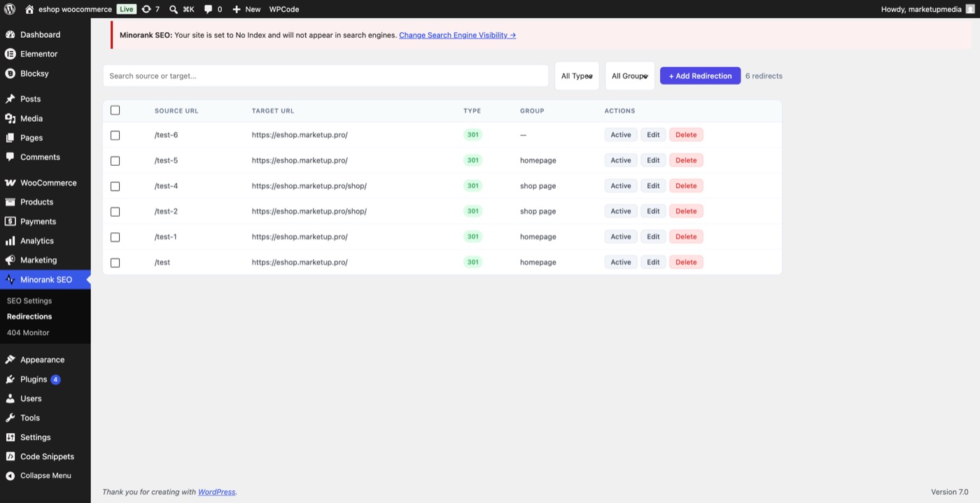Delete the /test-2 redirect
Screen dimensions: 980x503
pos(686,211)
